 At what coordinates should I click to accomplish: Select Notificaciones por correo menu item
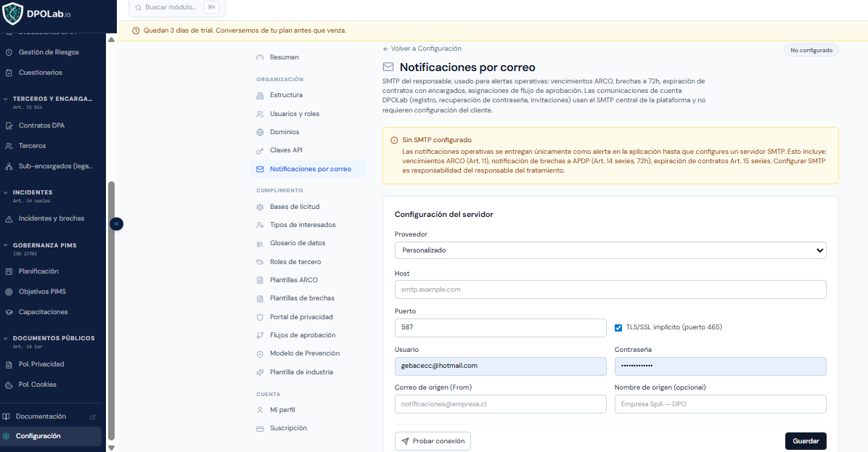308,169
